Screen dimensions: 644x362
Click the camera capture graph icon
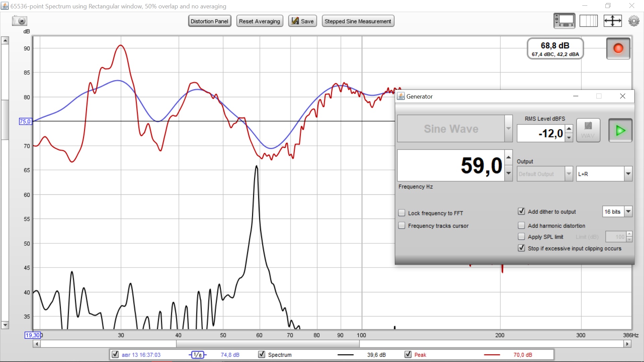point(19,21)
